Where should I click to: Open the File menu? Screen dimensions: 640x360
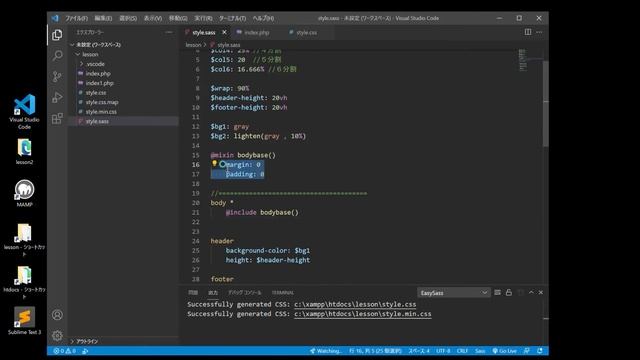pyautogui.click(x=76, y=18)
